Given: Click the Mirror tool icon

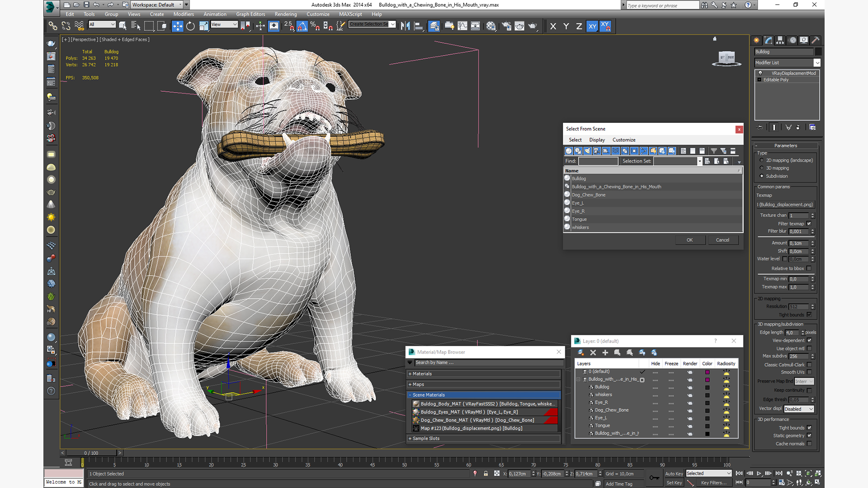Looking at the screenshot, I should tap(406, 26).
